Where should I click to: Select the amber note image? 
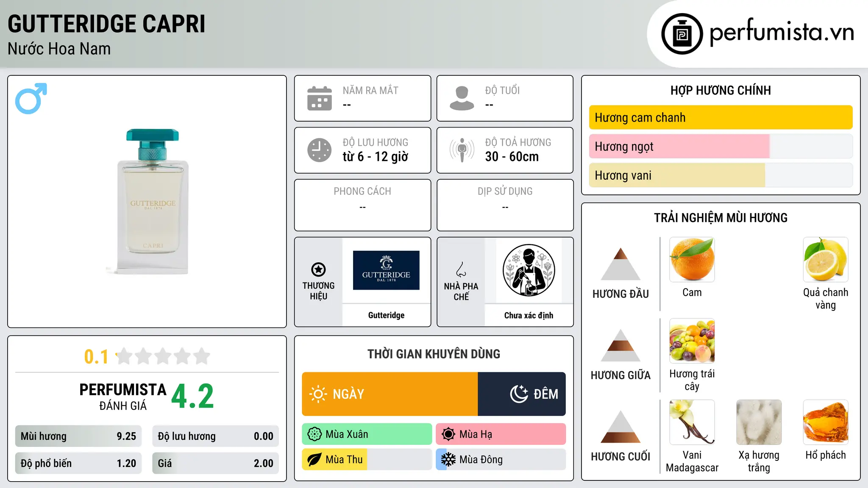click(826, 422)
